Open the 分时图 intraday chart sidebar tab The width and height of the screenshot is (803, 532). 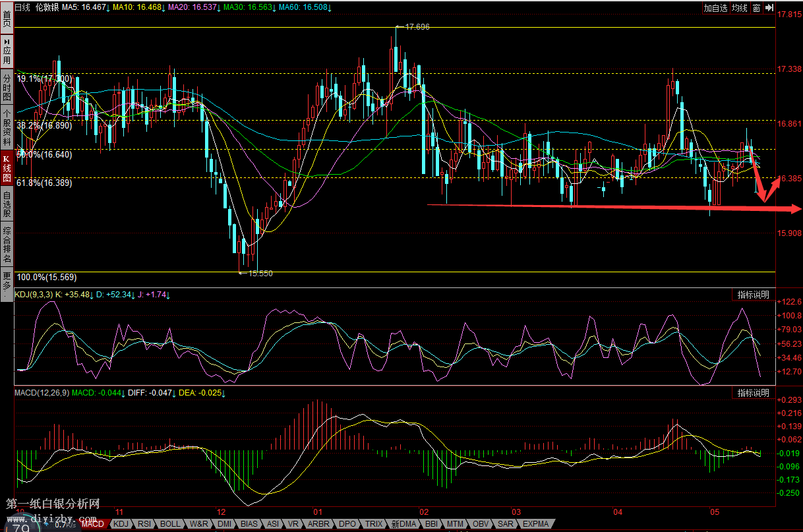coord(7,87)
